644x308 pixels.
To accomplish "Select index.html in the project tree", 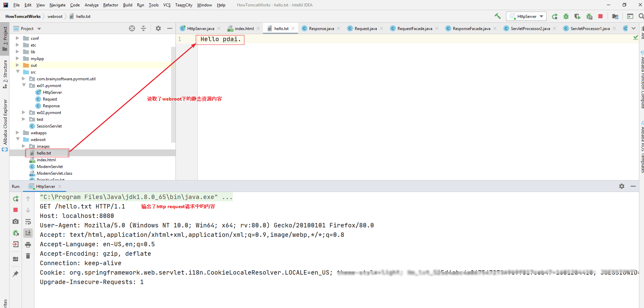I will click(x=46, y=160).
